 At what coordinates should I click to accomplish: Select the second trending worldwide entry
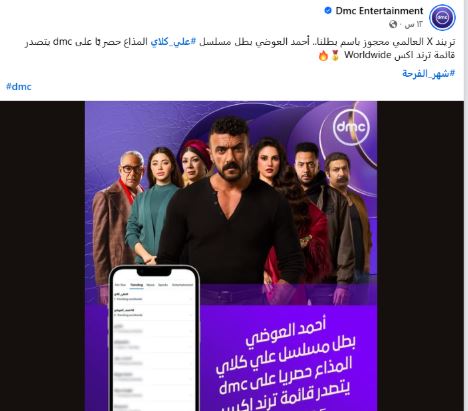point(154,313)
